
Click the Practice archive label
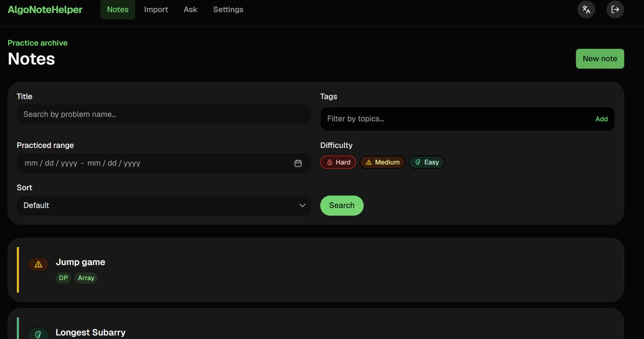coord(38,43)
